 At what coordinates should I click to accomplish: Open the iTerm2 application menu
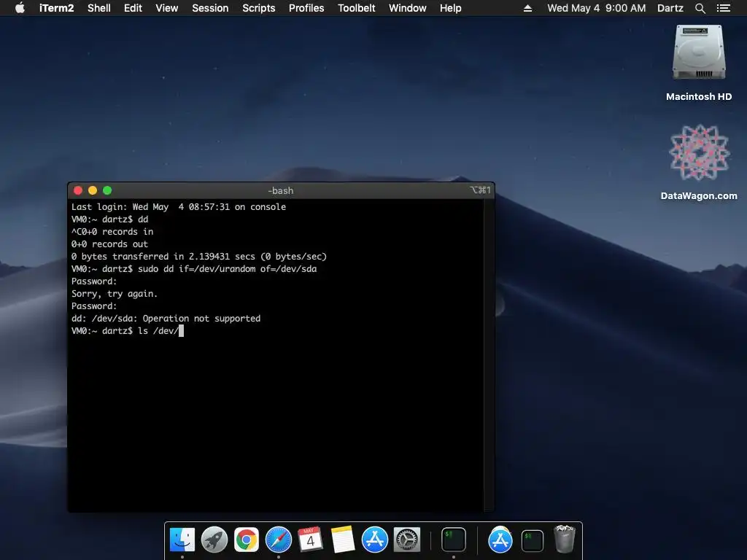(x=56, y=8)
